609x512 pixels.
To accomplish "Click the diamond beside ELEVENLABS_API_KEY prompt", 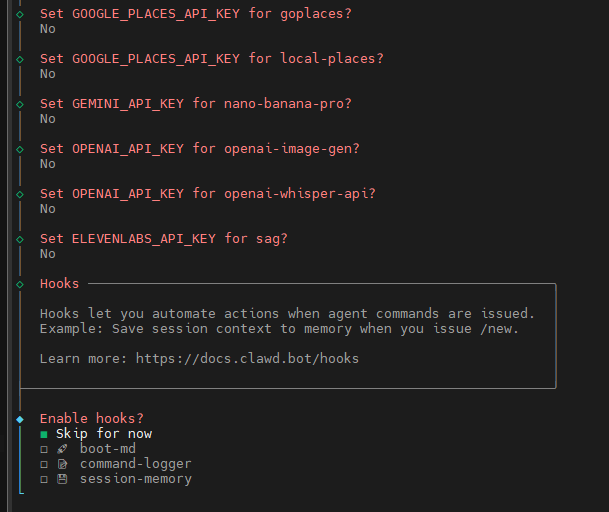I will [x=20, y=239].
